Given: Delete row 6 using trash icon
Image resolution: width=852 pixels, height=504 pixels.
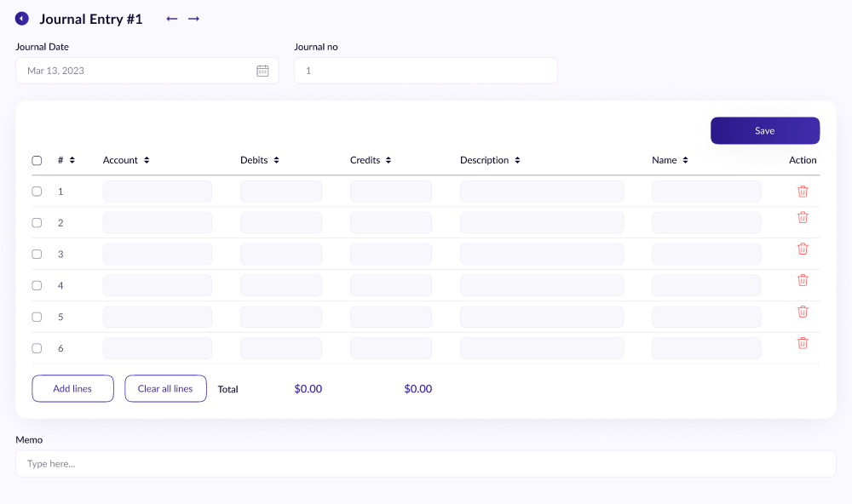Looking at the screenshot, I should (802, 343).
